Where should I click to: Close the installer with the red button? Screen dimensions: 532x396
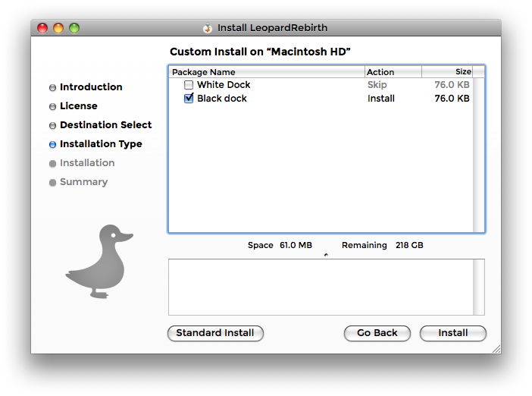[x=42, y=28]
